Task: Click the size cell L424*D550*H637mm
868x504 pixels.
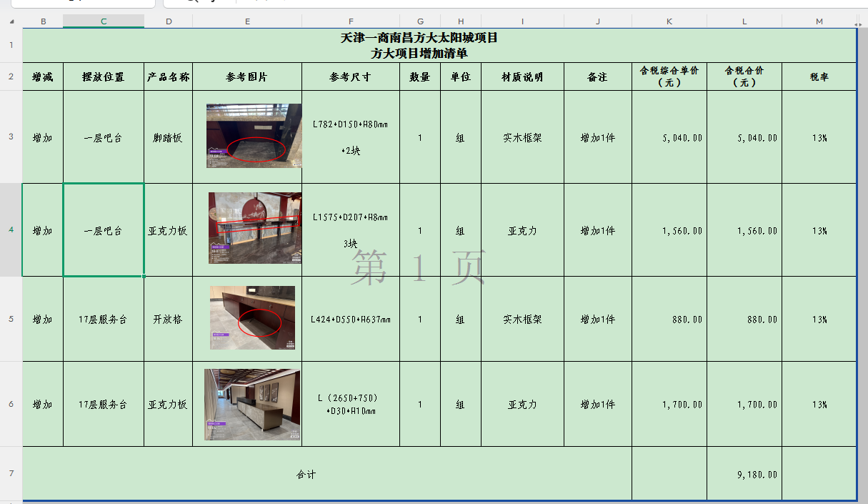Action: pos(351,319)
